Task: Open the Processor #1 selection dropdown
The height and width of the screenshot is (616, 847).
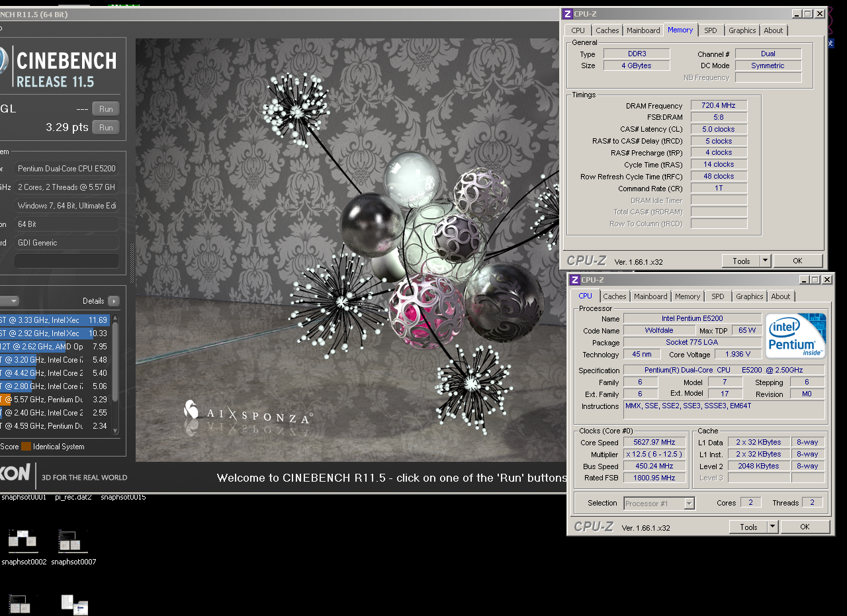Action: (x=659, y=504)
